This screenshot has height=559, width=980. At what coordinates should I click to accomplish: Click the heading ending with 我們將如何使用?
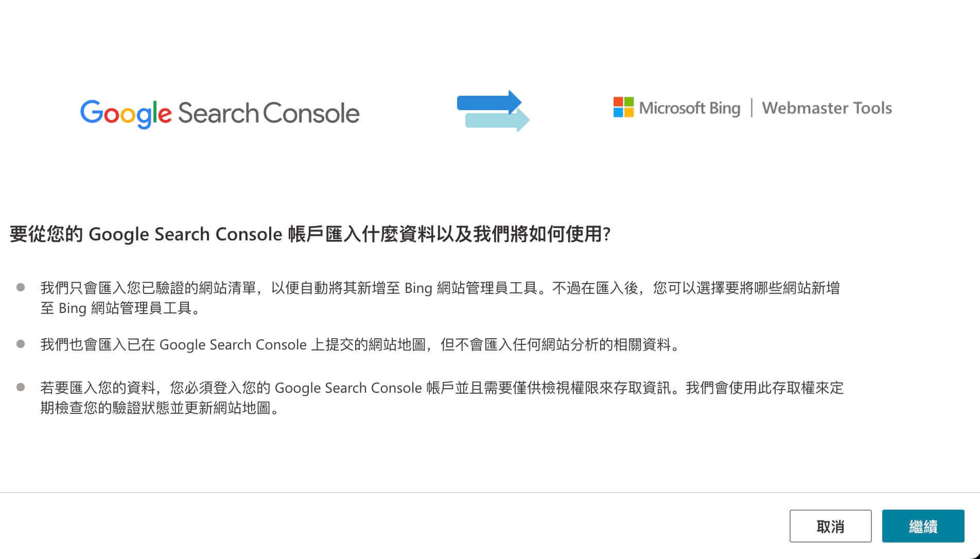coord(310,234)
